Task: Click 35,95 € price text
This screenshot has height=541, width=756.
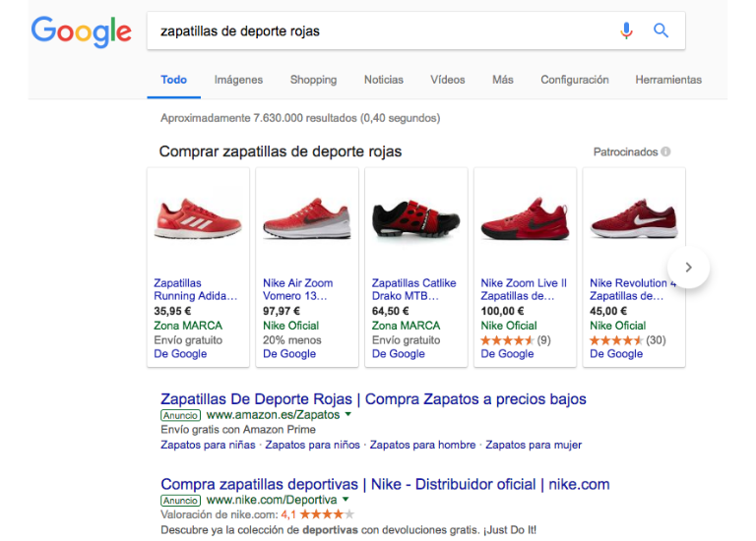Action: (x=172, y=311)
